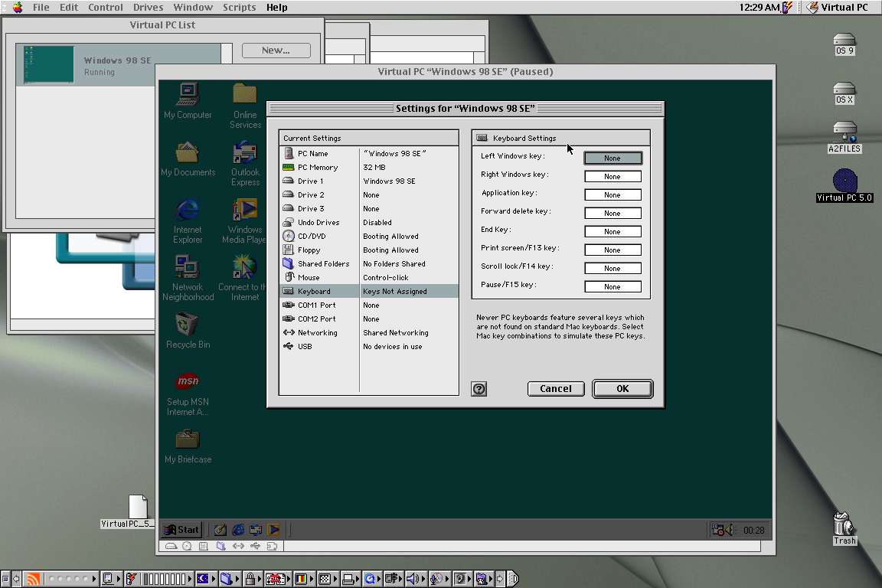The width and height of the screenshot is (882, 588).
Task: Select the PC Memory setting
Action: click(369, 168)
